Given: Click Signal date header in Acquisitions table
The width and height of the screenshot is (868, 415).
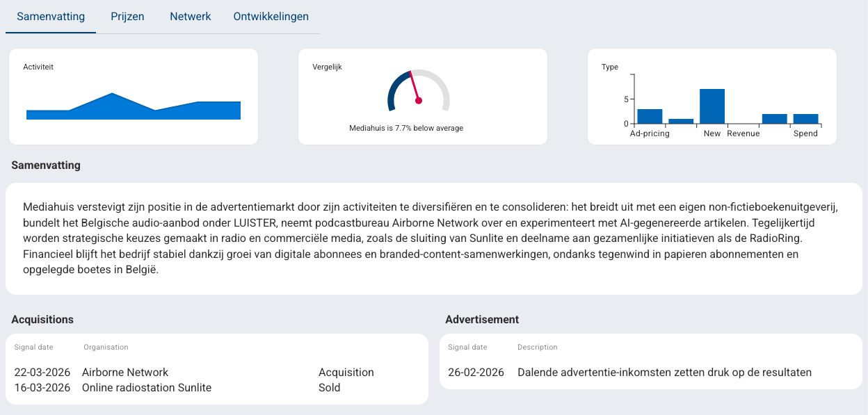Looking at the screenshot, I should click(33, 347).
